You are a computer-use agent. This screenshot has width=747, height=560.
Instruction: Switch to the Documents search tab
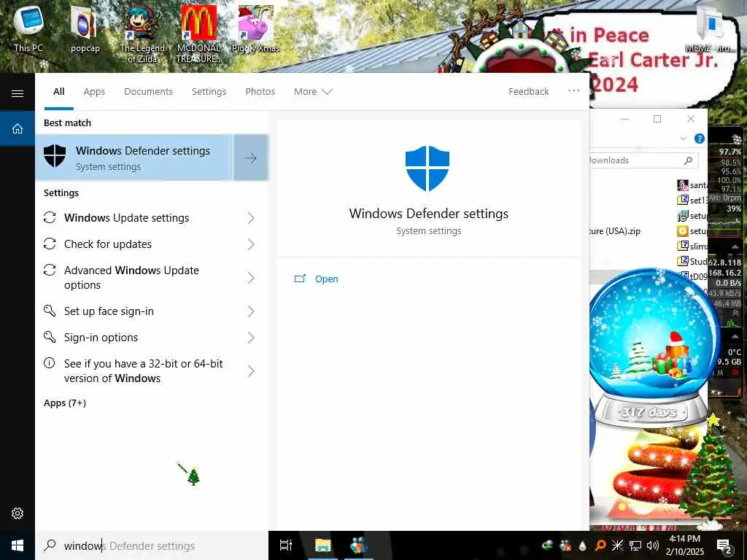(x=148, y=91)
